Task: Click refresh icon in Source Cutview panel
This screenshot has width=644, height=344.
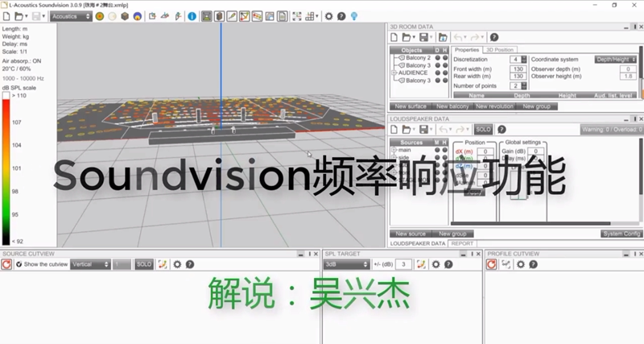Action: pos(6,264)
